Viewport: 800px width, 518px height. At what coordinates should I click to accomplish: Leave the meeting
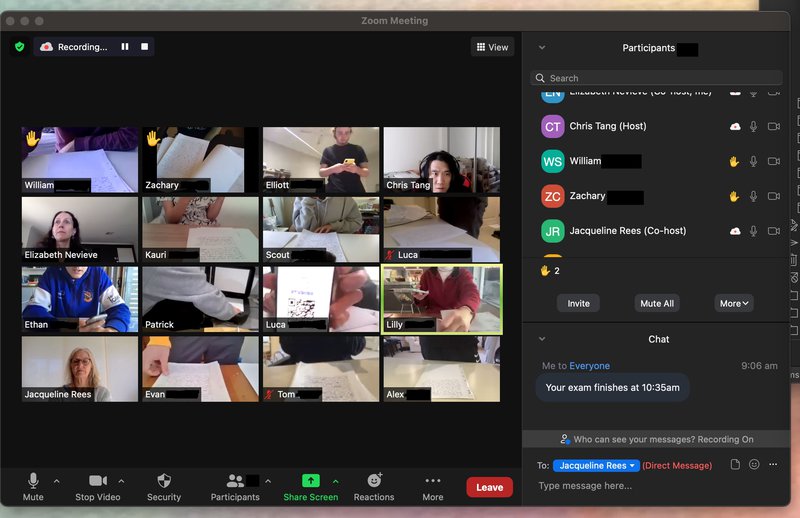489,487
